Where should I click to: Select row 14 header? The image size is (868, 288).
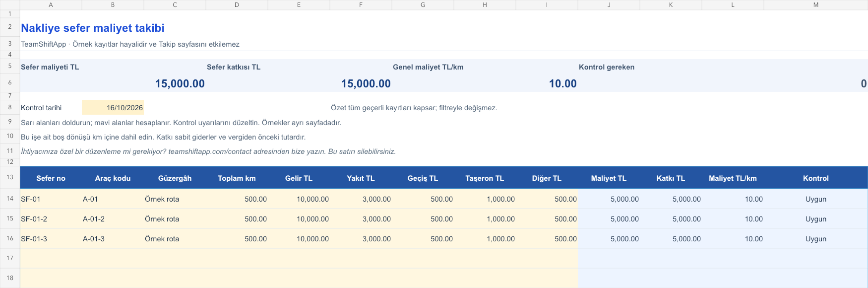(10, 199)
